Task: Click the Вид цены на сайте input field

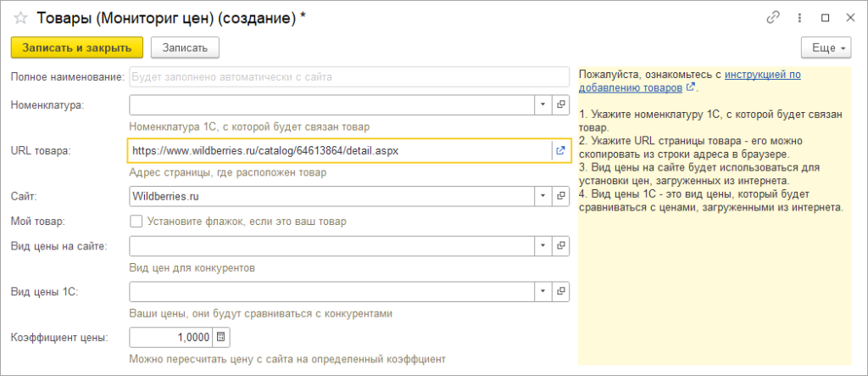Action: pos(331,245)
